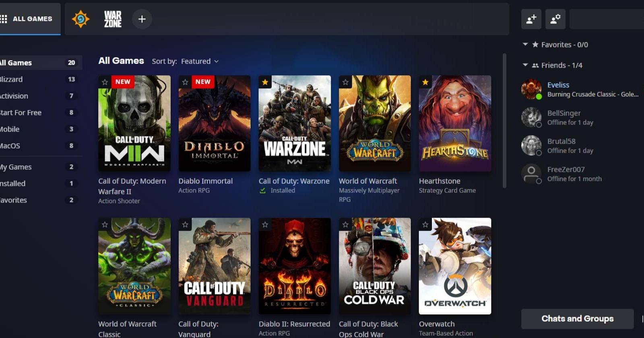Screen dimensions: 644x338
Task: Click the NEW badge on Modern Warfare II
Action: point(123,82)
